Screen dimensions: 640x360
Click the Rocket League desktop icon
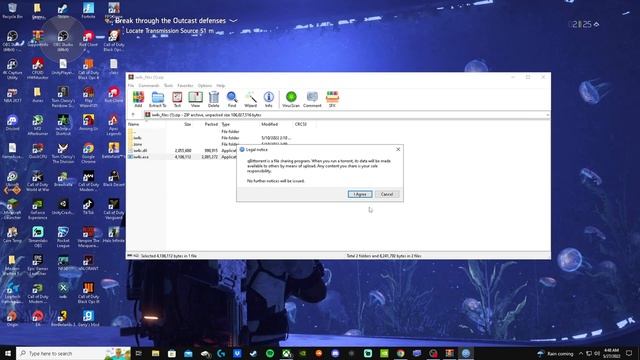click(63, 237)
